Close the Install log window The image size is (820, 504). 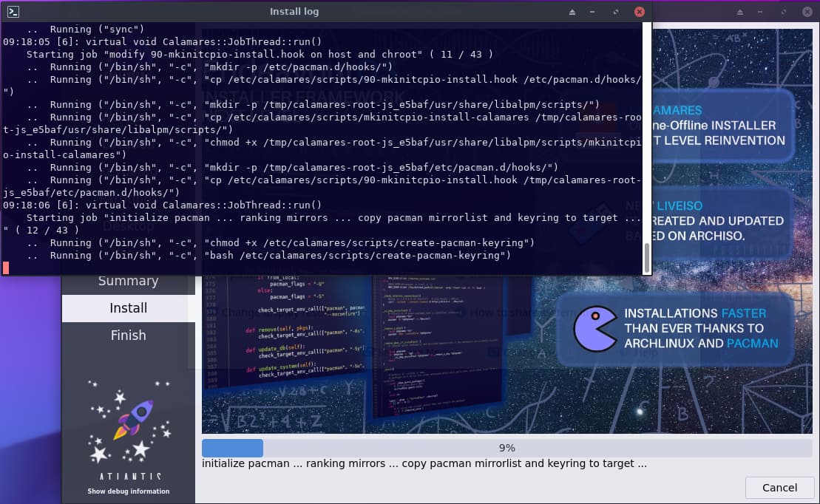pos(640,12)
